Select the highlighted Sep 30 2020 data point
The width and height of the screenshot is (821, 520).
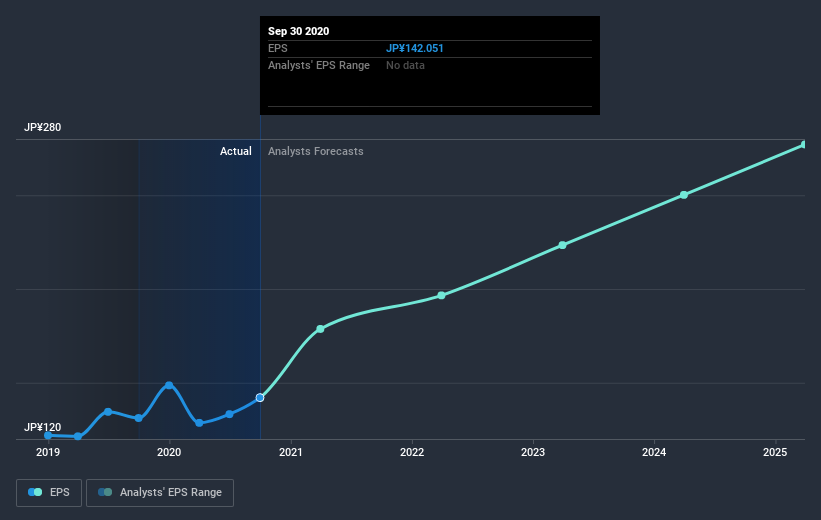[x=260, y=398]
